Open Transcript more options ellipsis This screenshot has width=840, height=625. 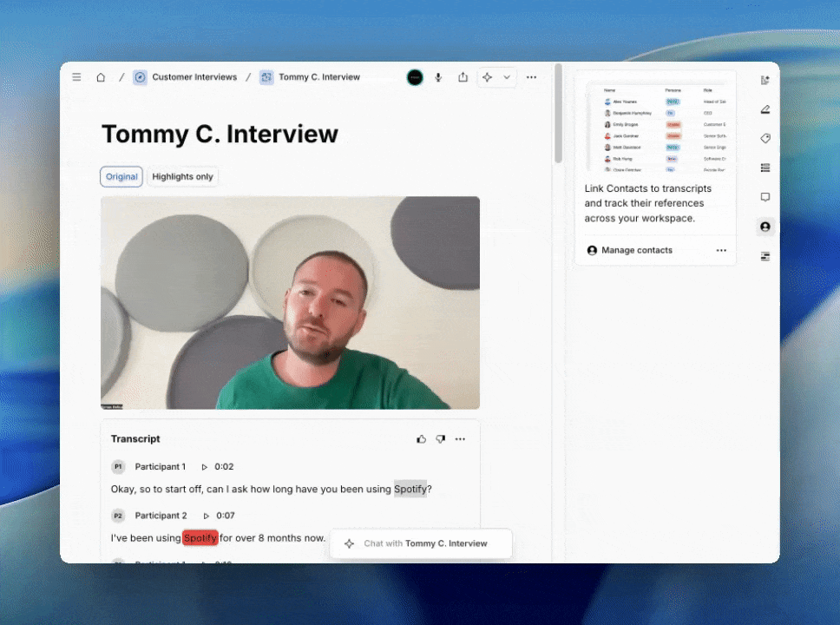pyautogui.click(x=460, y=439)
